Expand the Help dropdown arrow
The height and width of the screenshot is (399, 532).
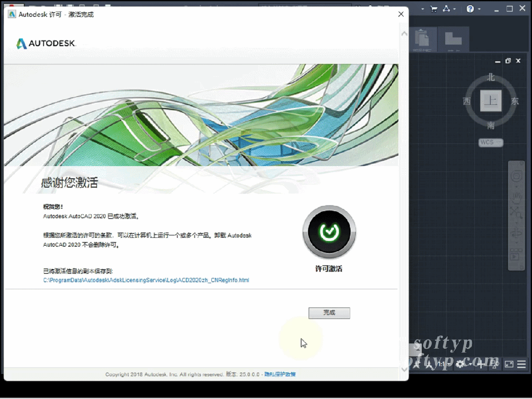point(479,9)
